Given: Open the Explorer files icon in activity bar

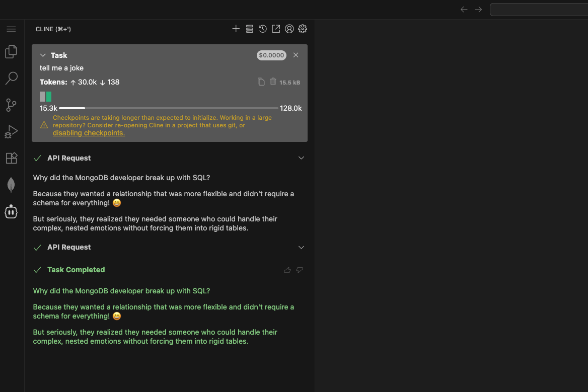Looking at the screenshot, I should [x=11, y=51].
